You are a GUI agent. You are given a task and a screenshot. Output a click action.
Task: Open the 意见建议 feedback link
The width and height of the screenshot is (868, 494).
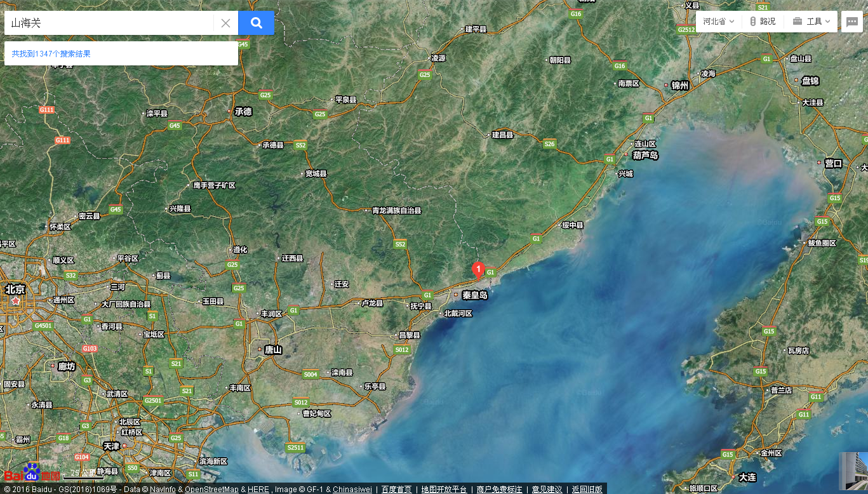click(x=547, y=490)
